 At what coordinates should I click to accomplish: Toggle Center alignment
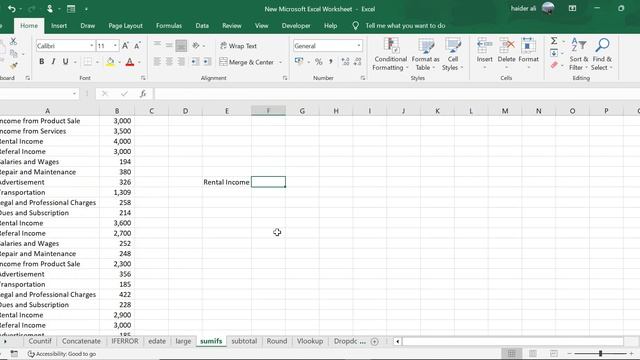(x=169, y=62)
